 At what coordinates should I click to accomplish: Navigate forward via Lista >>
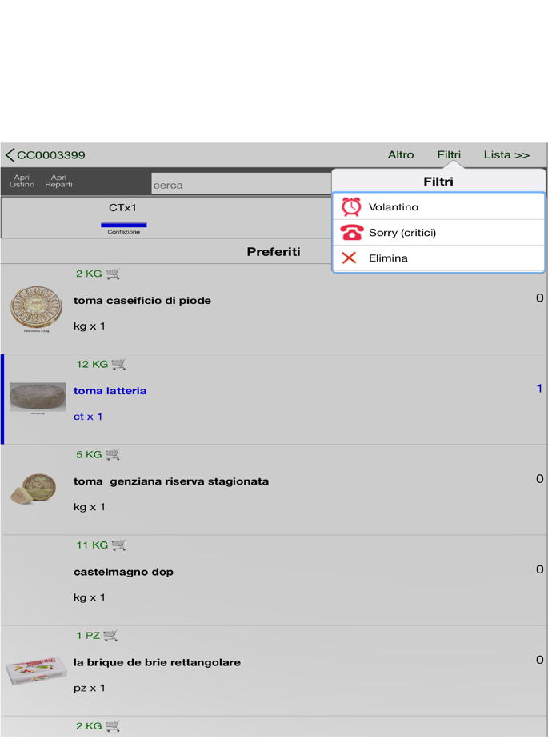click(506, 154)
